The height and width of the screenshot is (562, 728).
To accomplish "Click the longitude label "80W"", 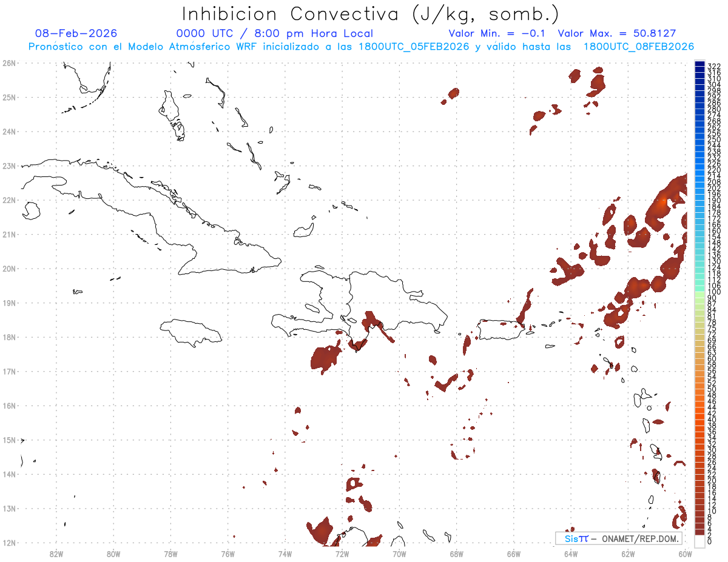I will click(x=113, y=553).
